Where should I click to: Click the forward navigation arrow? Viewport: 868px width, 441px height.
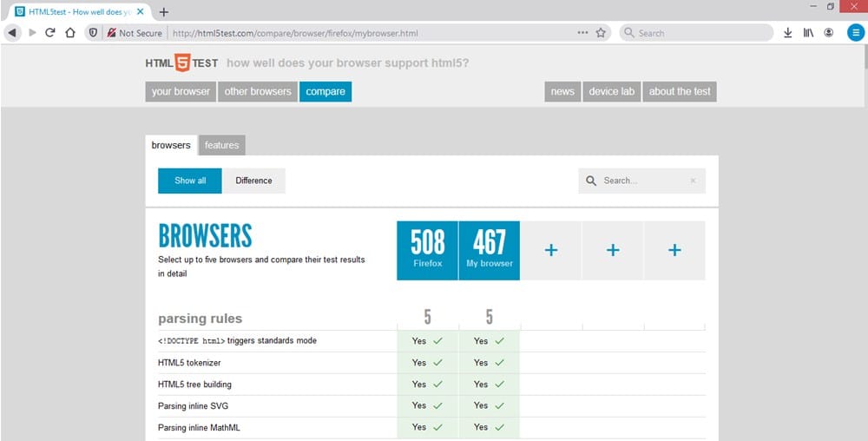coord(32,33)
